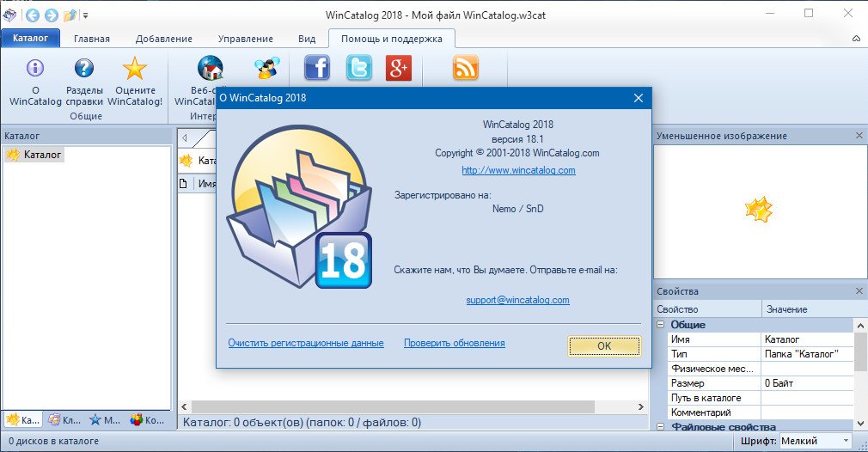The image size is (868, 452).
Task: Close the Уменьшенное изображение panel
Action: (859, 136)
